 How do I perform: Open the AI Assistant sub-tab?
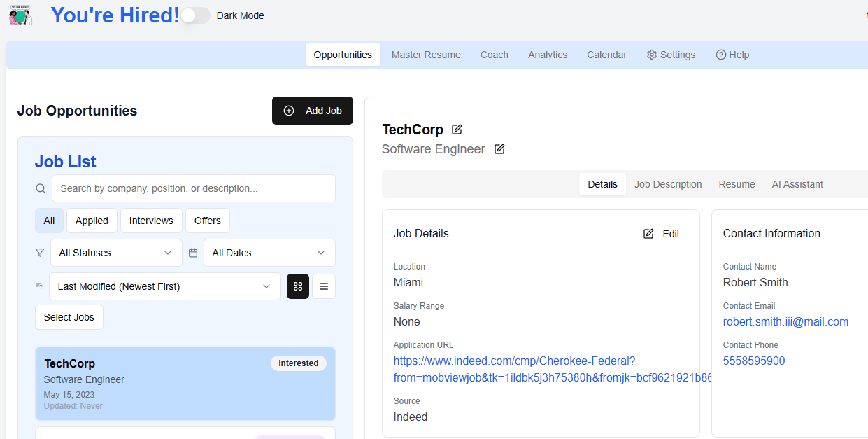(797, 184)
